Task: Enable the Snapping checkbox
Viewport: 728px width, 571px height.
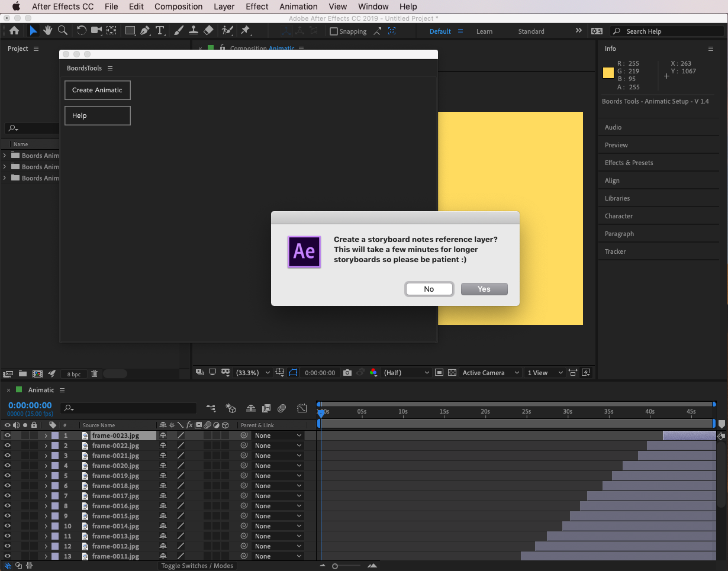Action: point(334,31)
